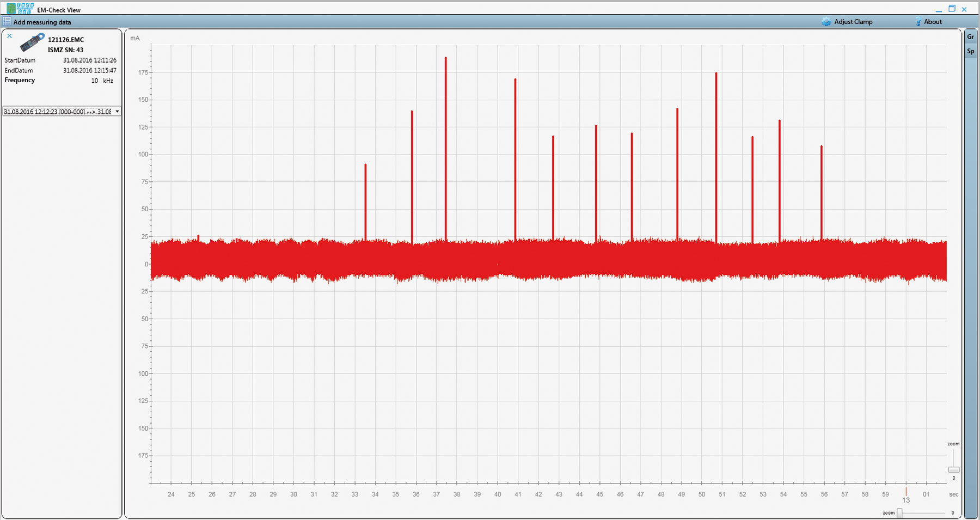
Task: Minimize the EM-Check View window
Action: [x=939, y=10]
